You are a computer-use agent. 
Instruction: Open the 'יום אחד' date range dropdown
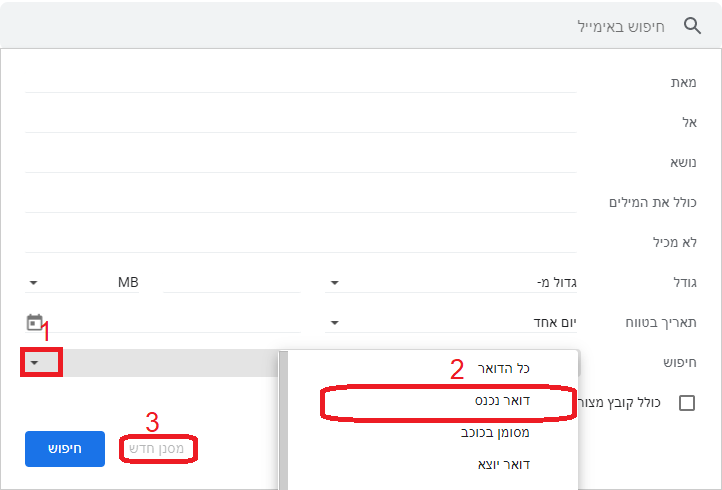(451, 322)
